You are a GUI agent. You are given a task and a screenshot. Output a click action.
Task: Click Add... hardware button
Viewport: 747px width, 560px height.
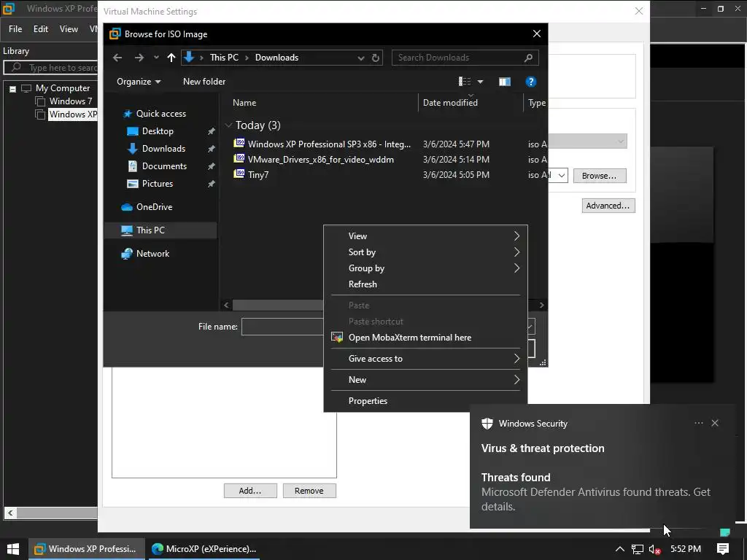point(250,491)
